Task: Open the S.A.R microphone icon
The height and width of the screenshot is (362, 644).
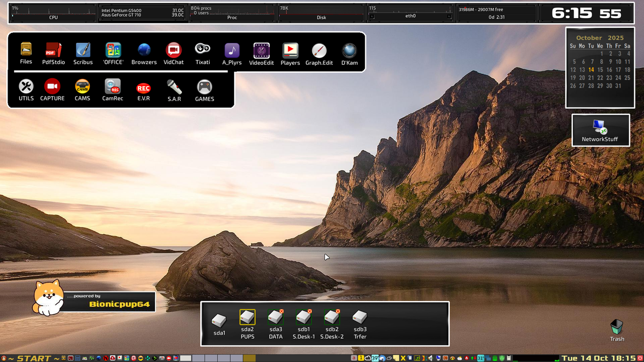Action: 174,87
